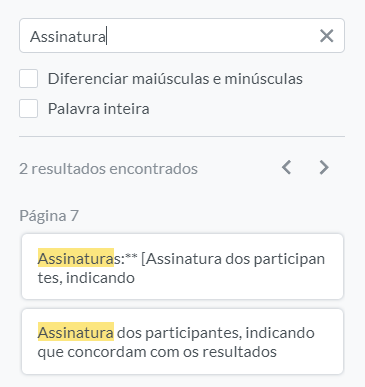
Task: Click the word 'encontrados' in results count
Action: tap(153, 169)
